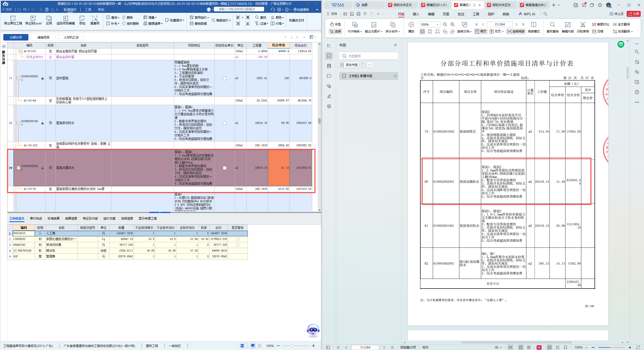Click the 识别表格 table recognition icon
This screenshot has height=350, width=644.
click(x=583, y=25)
